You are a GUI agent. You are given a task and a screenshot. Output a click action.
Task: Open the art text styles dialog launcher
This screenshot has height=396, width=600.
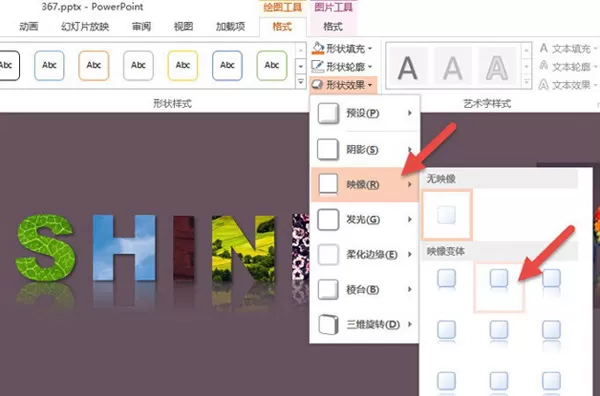click(597, 104)
